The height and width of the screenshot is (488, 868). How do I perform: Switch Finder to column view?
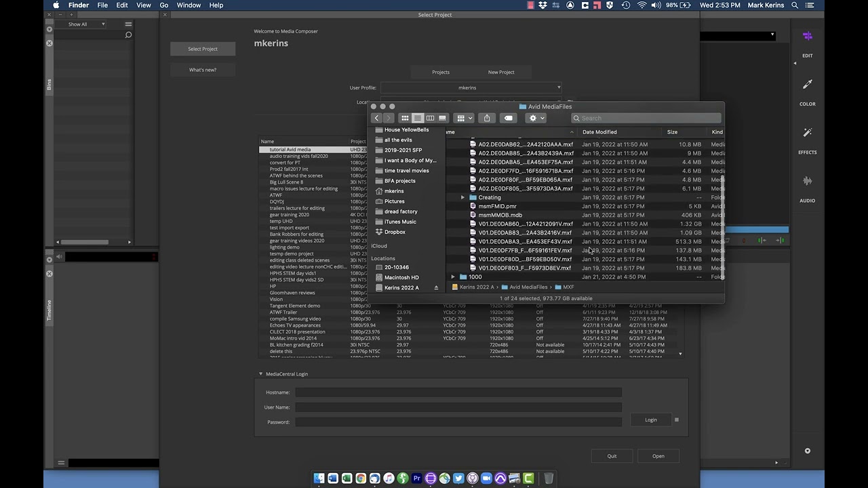tap(430, 118)
